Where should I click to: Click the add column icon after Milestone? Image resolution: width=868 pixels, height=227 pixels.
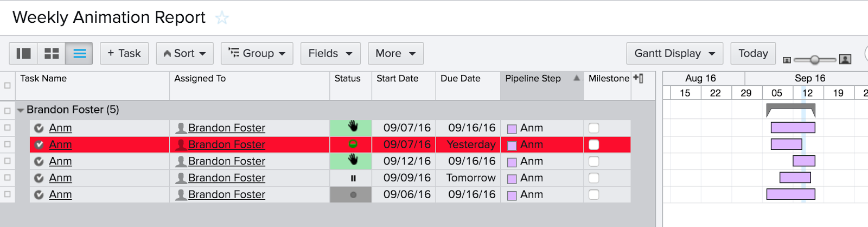click(639, 79)
